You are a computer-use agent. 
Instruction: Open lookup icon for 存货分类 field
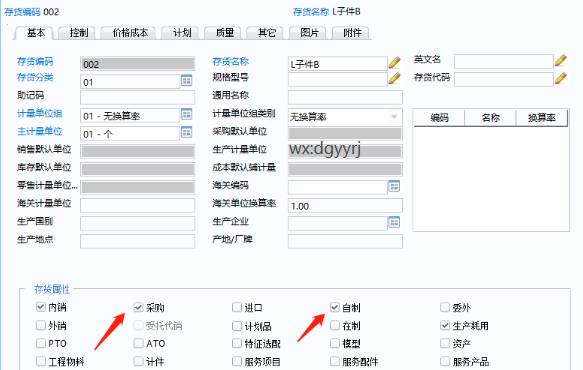[186, 80]
